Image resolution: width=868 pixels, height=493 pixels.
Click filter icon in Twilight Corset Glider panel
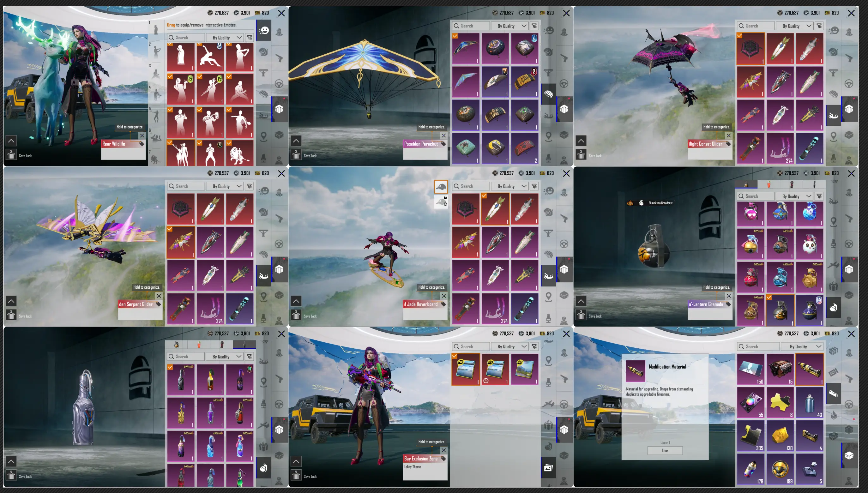pyautogui.click(x=819, y=26)
